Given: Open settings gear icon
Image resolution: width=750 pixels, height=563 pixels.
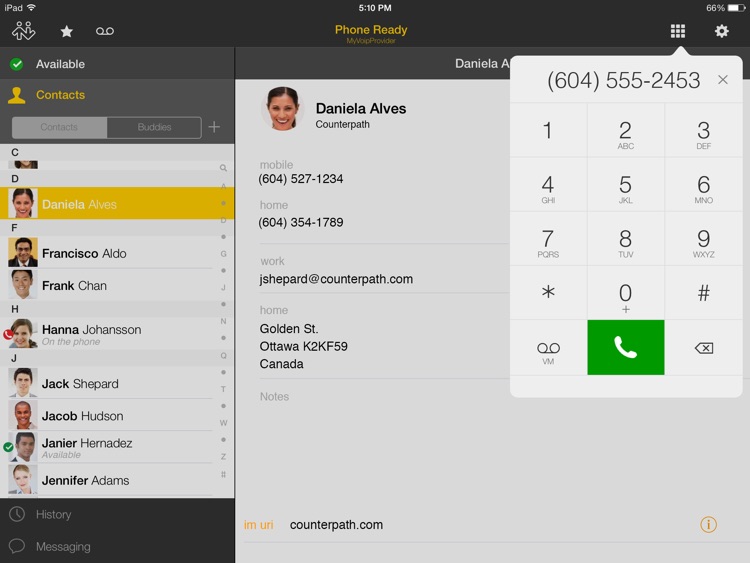Looking at the screenshot, I should (x=721, y=31).
